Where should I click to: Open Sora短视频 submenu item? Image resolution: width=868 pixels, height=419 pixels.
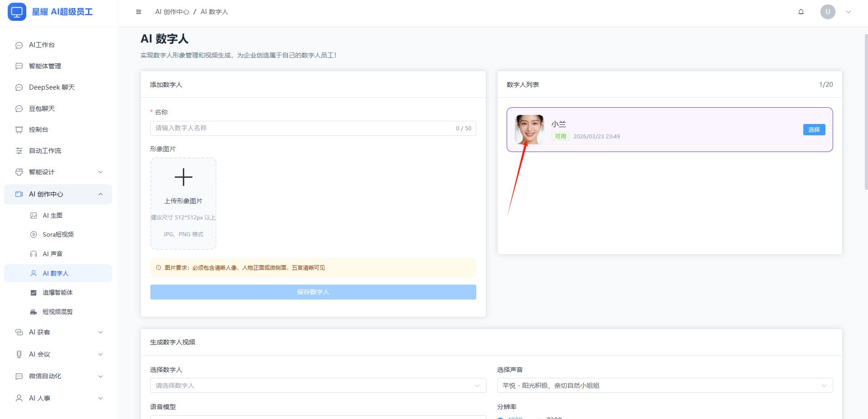(x=58, y=234)
